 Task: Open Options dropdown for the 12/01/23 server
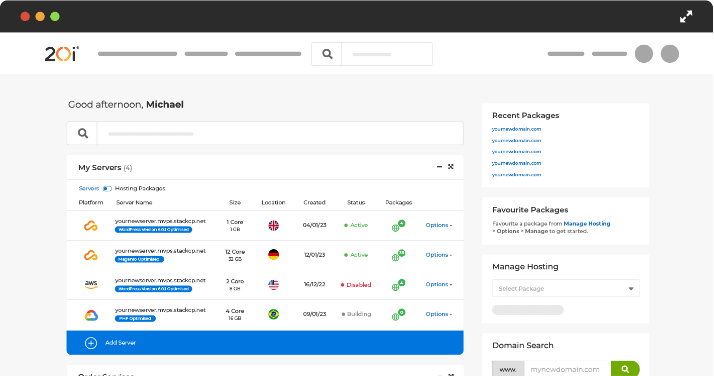439,255
